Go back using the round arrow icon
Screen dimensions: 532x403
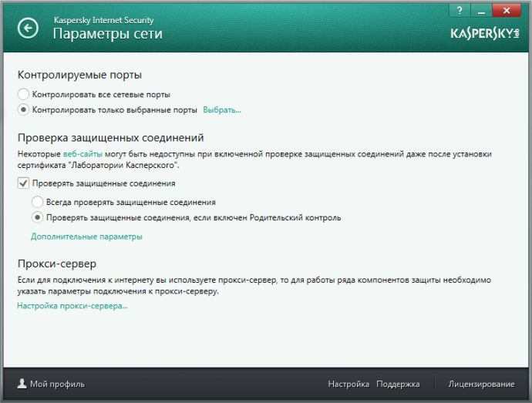28,28
